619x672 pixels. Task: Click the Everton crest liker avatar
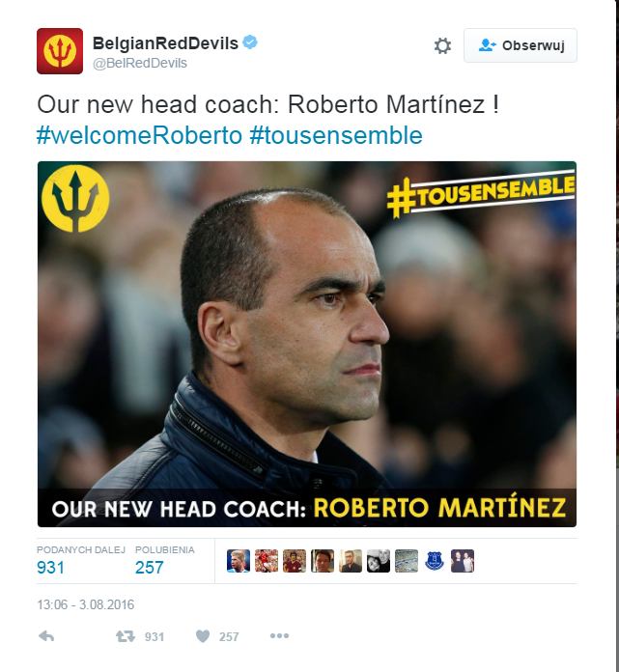click(434, 561)
